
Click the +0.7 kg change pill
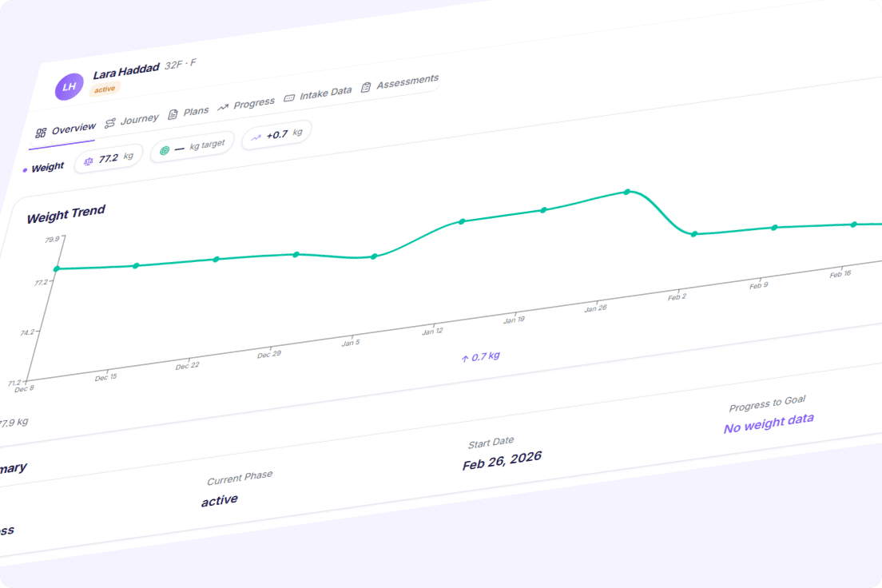tap(276, 135)
